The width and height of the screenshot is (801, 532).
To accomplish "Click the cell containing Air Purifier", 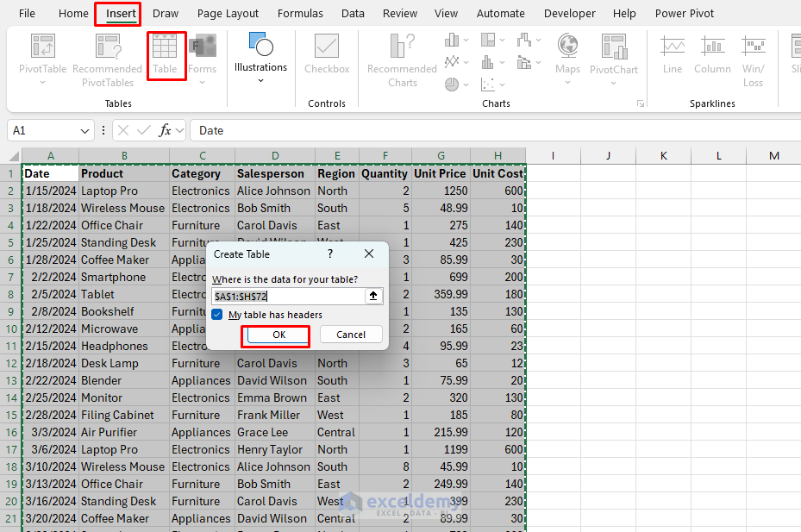I will [124, 432].
